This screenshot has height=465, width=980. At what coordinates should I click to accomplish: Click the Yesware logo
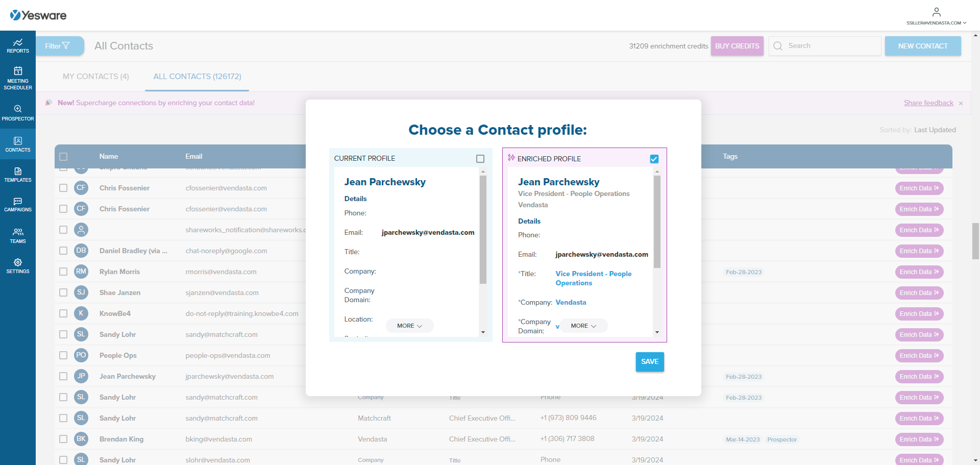(x=38, y=15)
